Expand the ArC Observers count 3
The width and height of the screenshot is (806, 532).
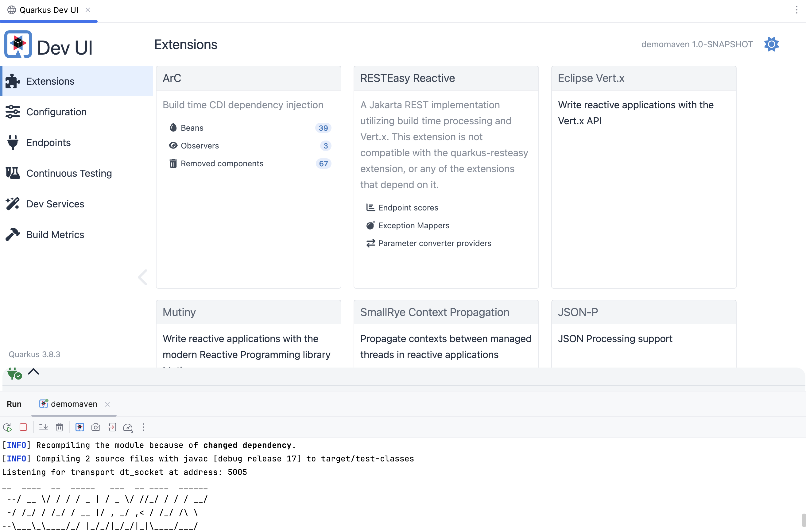(x=325, y=145)
